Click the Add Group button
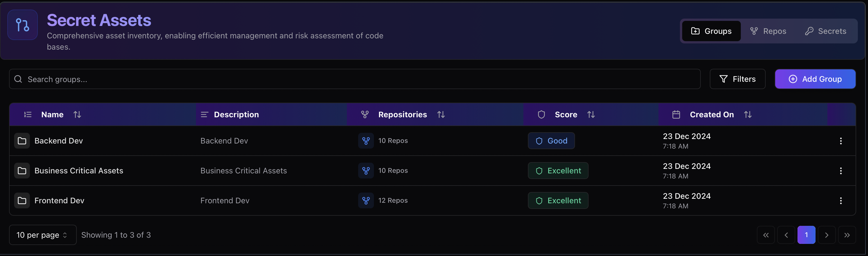Screen dimensions: 868x256 coord(815,79)
